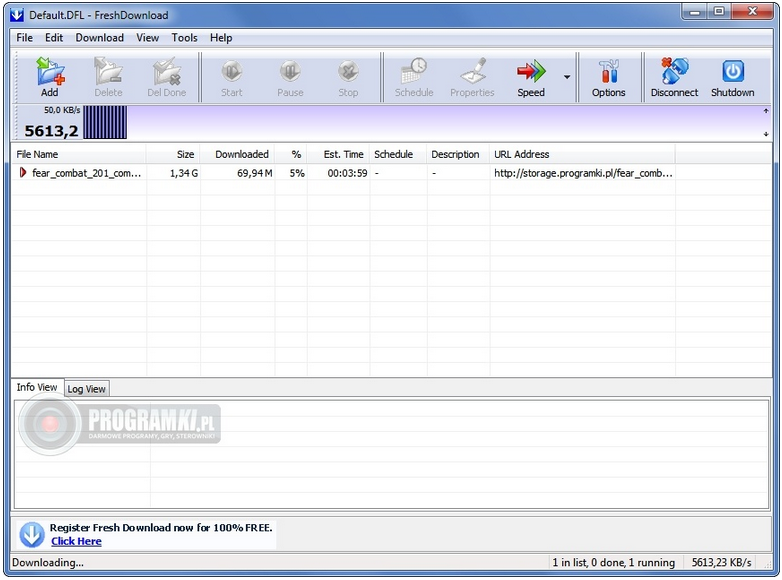
Task: Close the FreshDownload window
Action: [753, 12]
